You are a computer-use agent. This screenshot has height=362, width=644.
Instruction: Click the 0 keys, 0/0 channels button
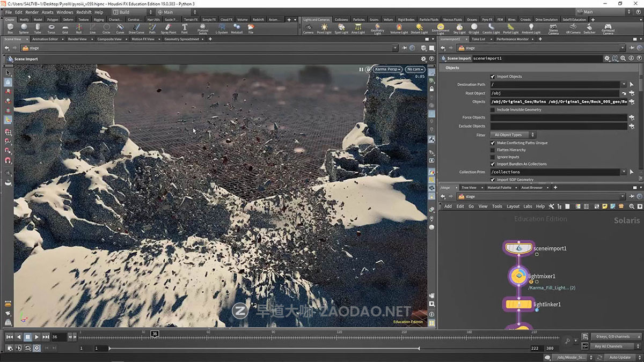(615, 337)
